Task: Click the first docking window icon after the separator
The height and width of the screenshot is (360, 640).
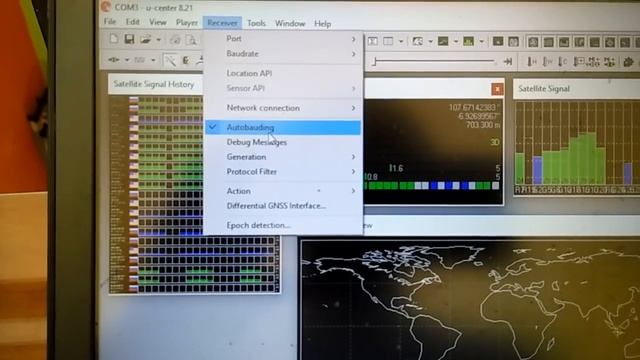Action: (x=533, y=42)
